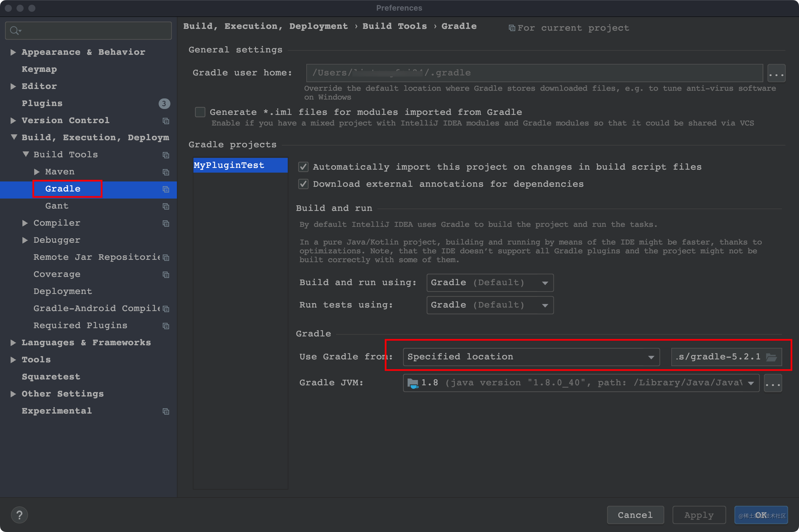The image size is (799, 532).
Task: Uncheck Download external annotations for dependencies
Action: coord(303,184)
